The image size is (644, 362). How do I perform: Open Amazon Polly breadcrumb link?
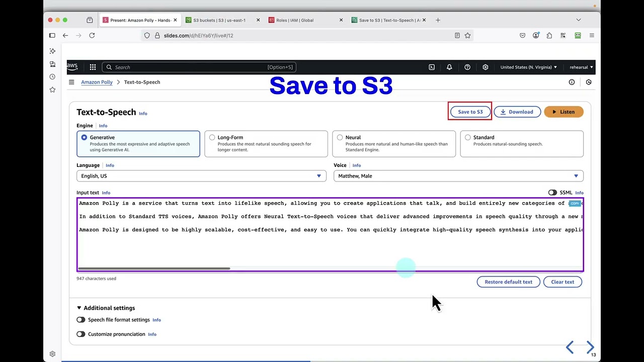click(x=97, y=82)
